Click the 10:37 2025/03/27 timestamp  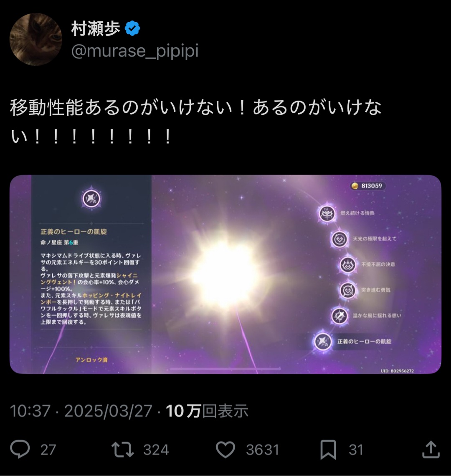[81, 411]
